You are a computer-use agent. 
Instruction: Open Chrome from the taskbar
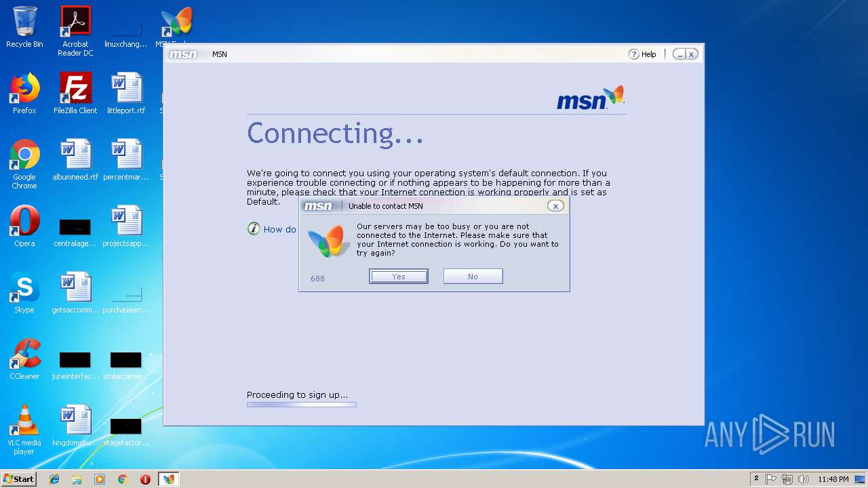(x=123, y=479)
